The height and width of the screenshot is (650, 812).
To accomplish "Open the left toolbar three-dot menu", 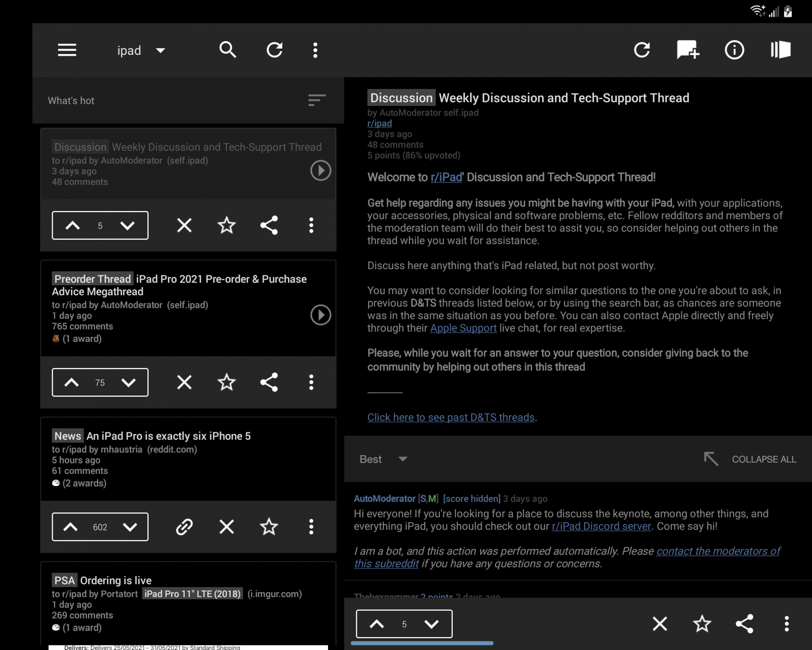I will click(x=315, y=50).
